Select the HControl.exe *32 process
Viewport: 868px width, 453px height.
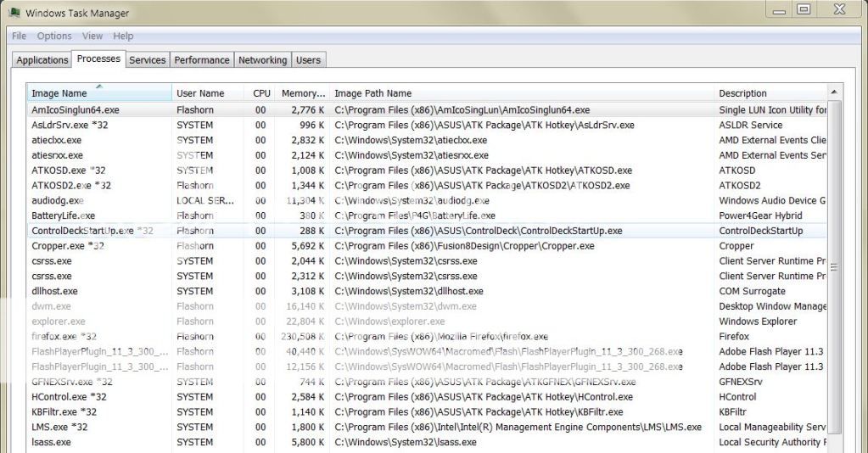(426, 396)
